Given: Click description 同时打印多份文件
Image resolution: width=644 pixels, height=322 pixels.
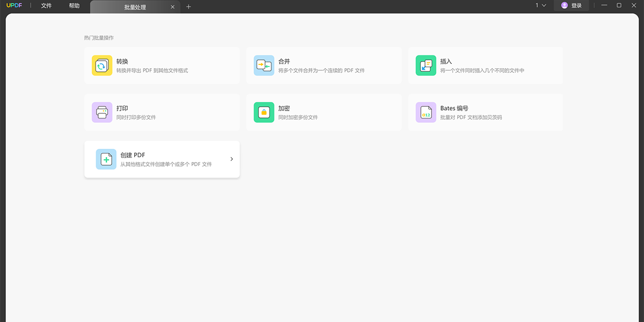Looking at the screenshot, I should (x=136, y=118).
